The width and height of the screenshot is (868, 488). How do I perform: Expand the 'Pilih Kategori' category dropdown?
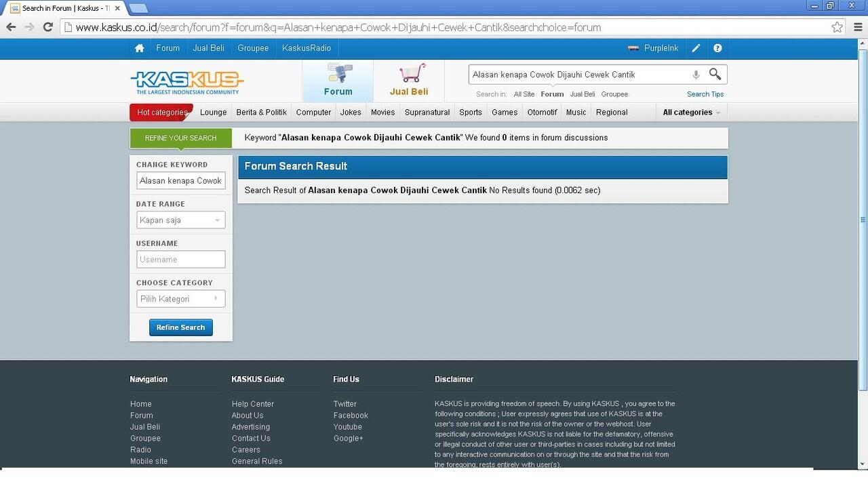pos(180,299)
